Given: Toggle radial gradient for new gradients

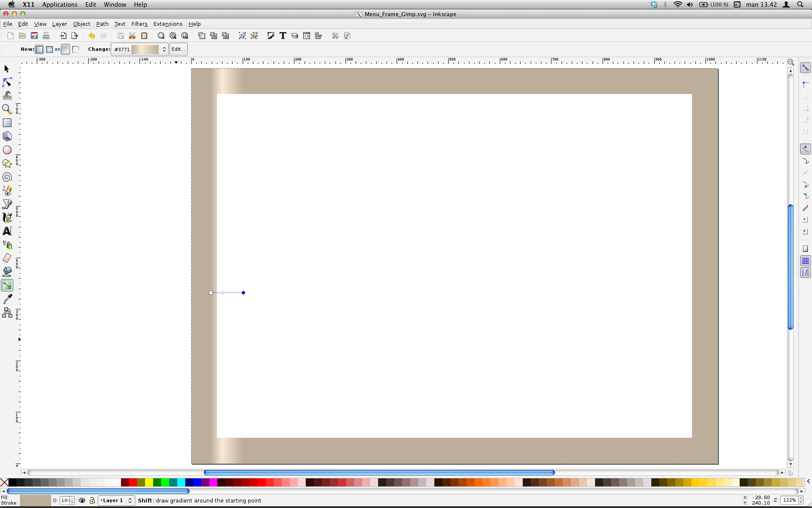Looking at the screenshot, I should point(49,50).
